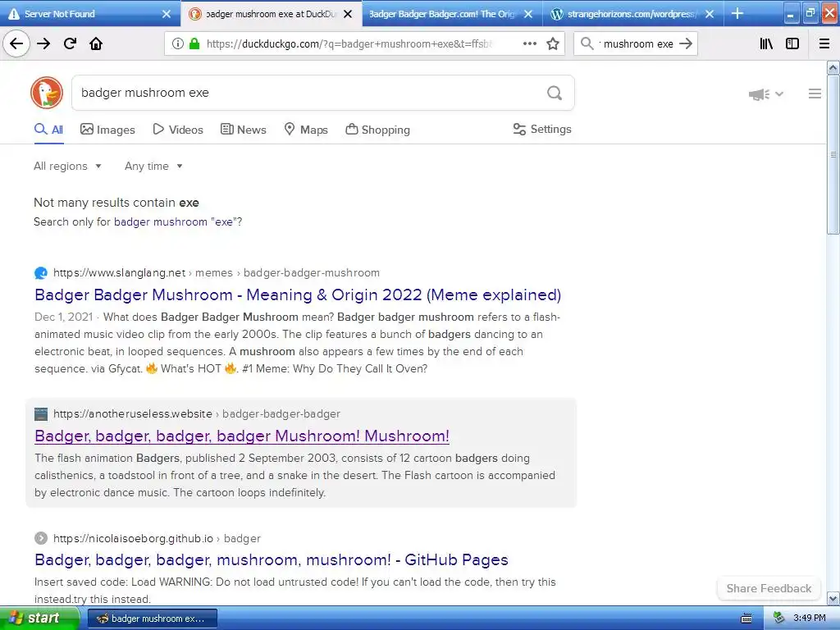Screen dimensions: 840x630
Task: Click the Share Feedback button
Action: [769, 588]
